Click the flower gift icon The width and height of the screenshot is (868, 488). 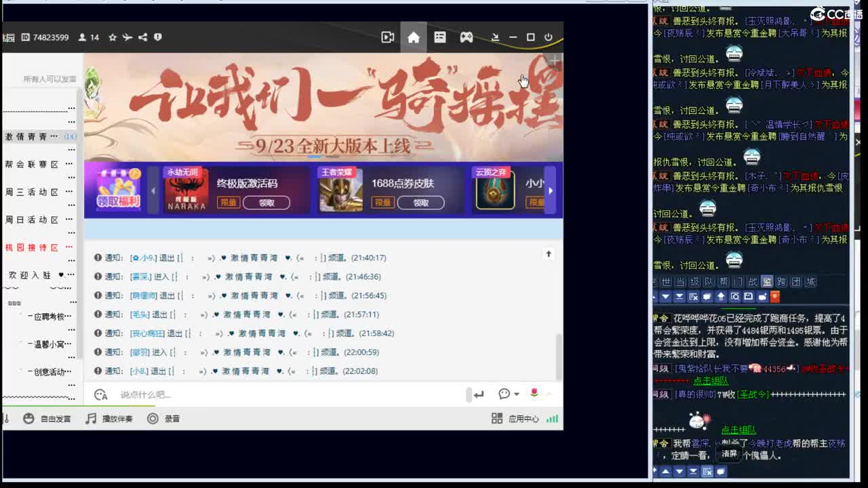coord(534,394)
